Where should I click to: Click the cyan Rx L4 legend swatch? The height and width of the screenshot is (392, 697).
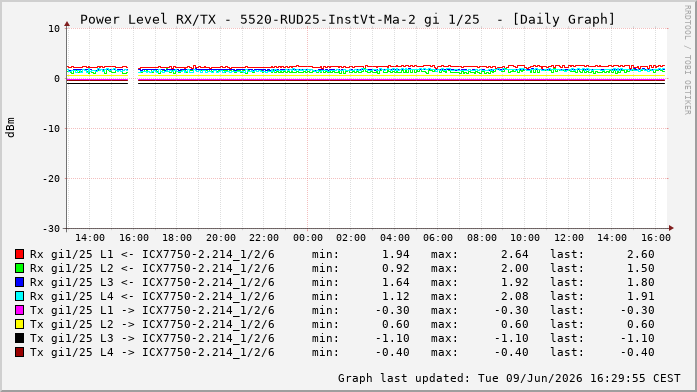pos(20,296)
